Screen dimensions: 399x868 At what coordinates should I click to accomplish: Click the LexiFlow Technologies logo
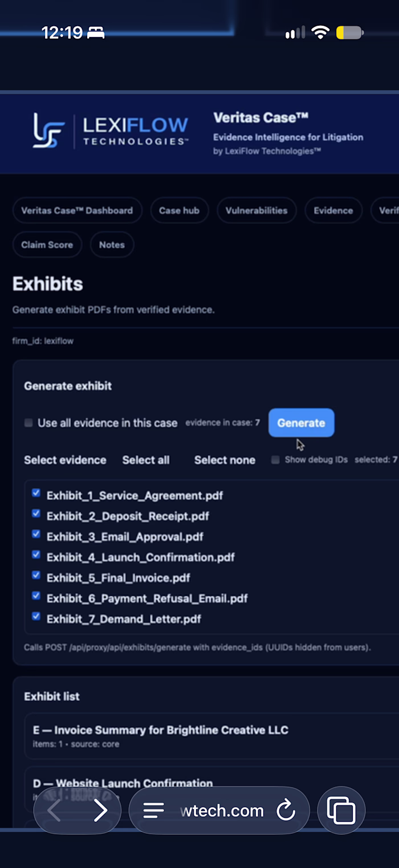[110, 131]
